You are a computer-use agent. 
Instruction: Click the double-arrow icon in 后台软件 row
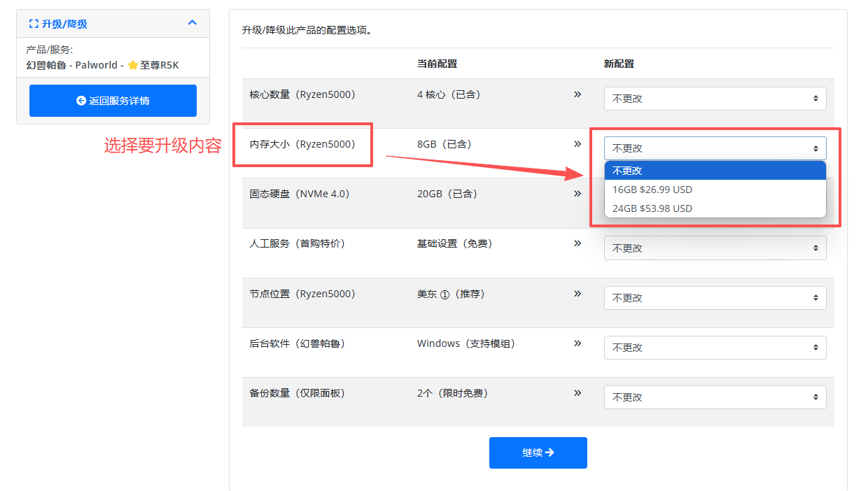pyautogui.click(x=577, y=343)
